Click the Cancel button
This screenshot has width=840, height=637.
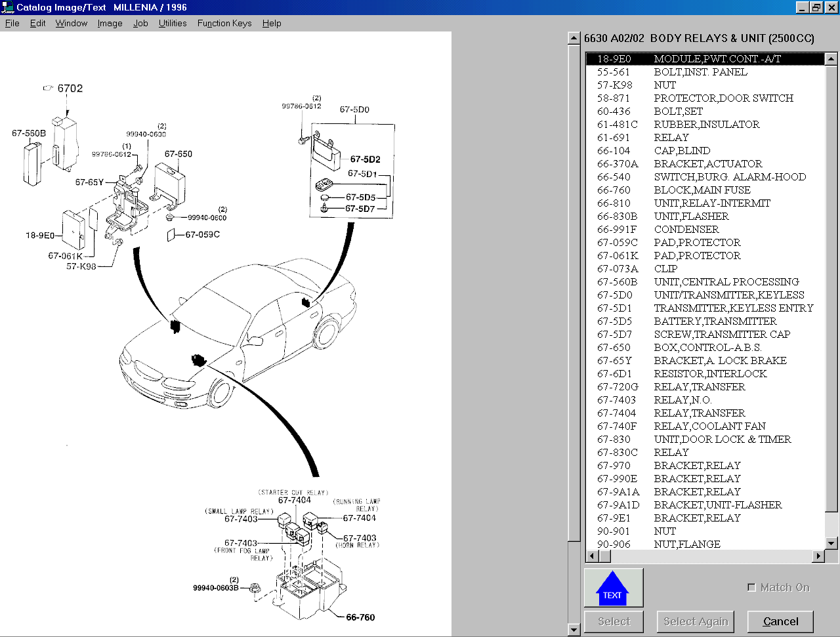781,621
